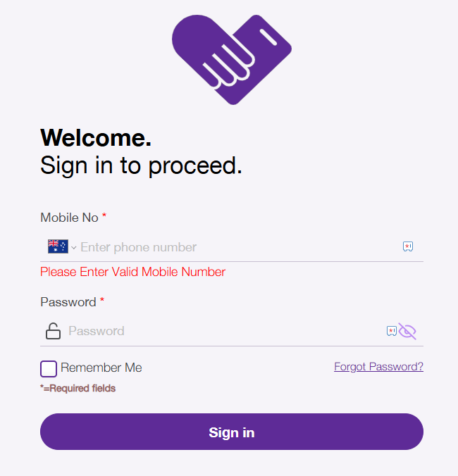Open password manager icon in password field
Image resolution: width=458 pixels, height=476 pixels.
pos(392,331)
